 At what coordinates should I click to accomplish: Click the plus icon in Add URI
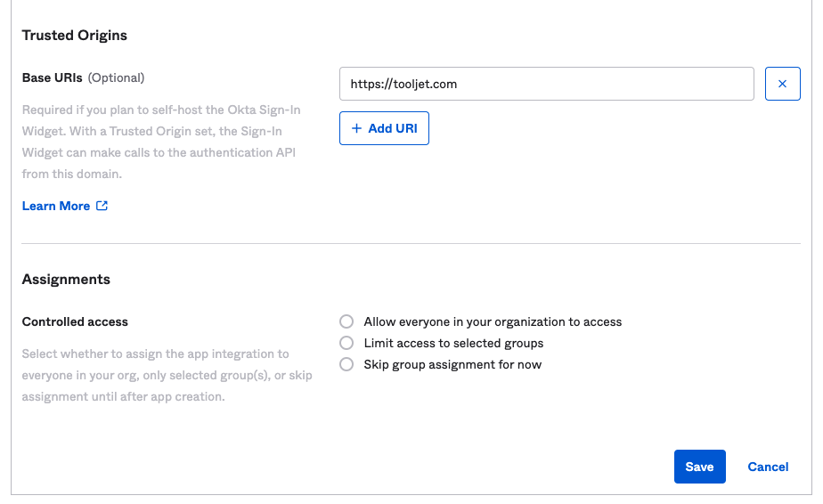coord(357,128)
